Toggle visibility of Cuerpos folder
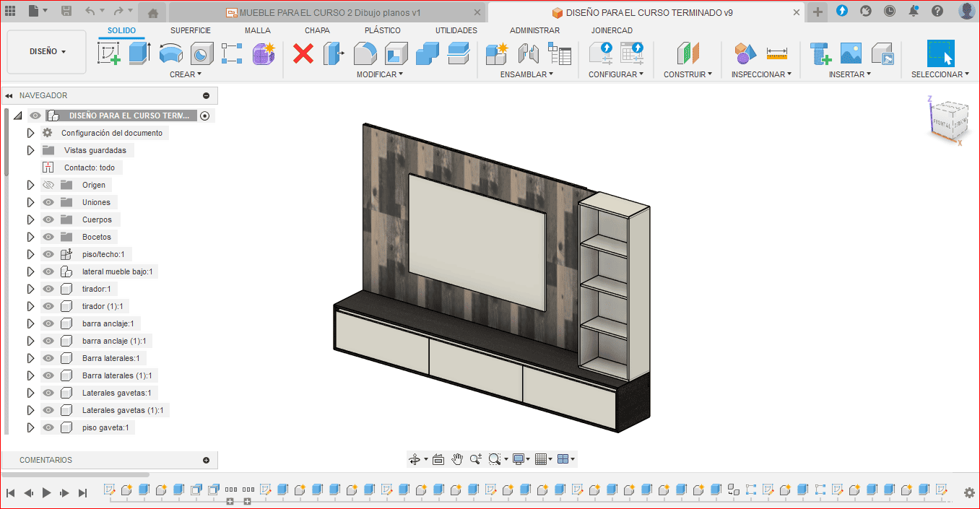This screenshot has height=509, width=980. (x=48, y=219)
